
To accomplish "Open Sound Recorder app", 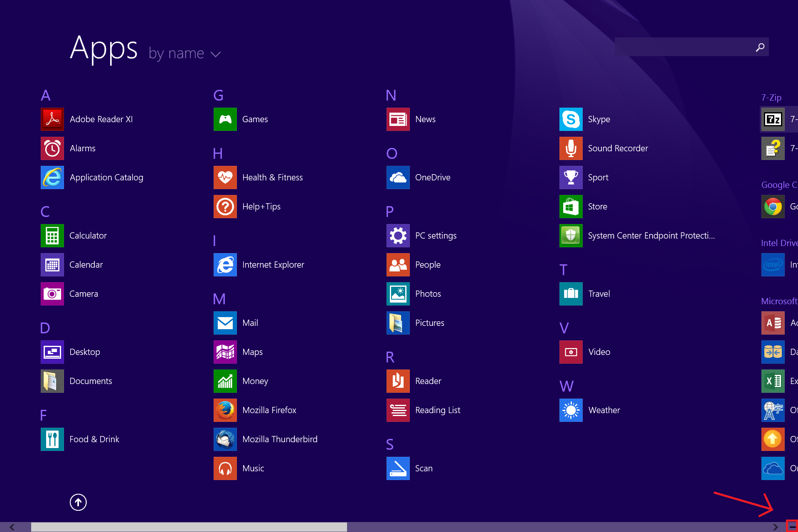I will coord(571,148).
